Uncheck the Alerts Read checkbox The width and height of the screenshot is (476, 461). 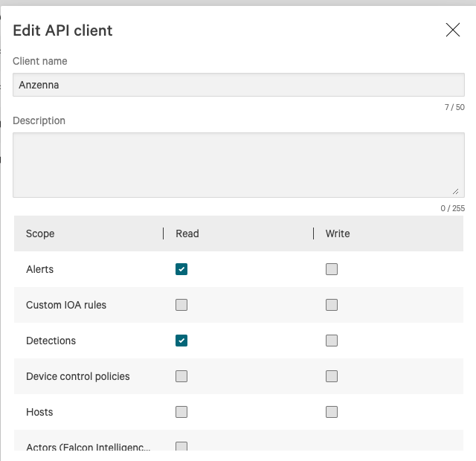point(181,269)
